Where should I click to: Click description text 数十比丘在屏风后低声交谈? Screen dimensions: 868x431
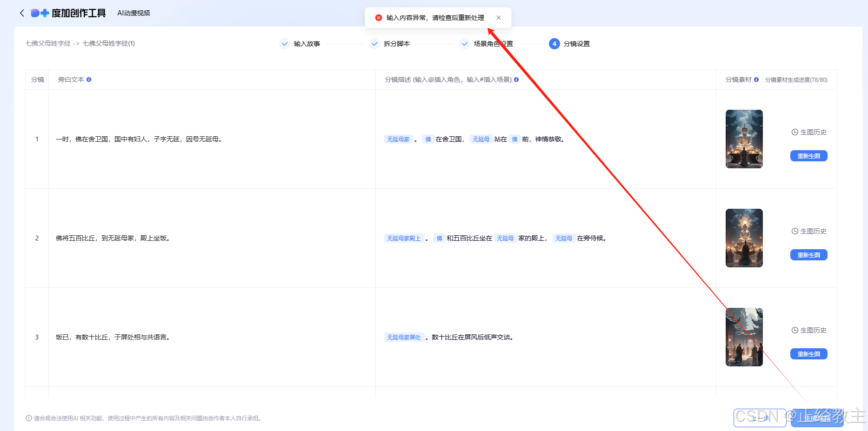[473, 337]
